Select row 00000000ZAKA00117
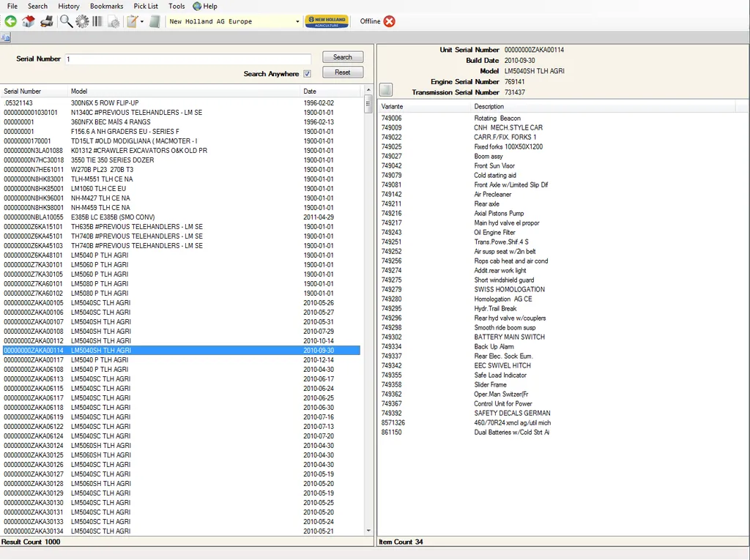 [x=182, y=360]
